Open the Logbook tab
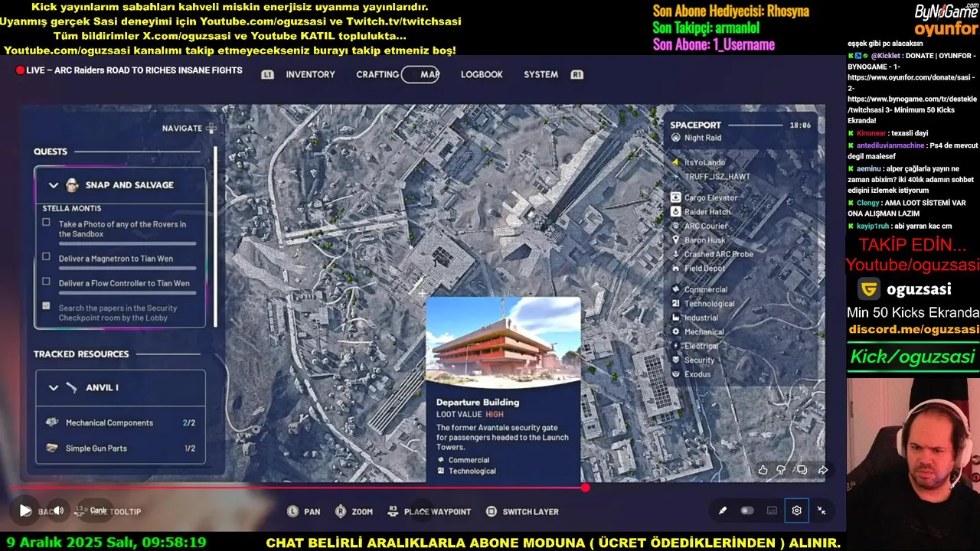Screen dimensions: 980x551 click(482, 75)
